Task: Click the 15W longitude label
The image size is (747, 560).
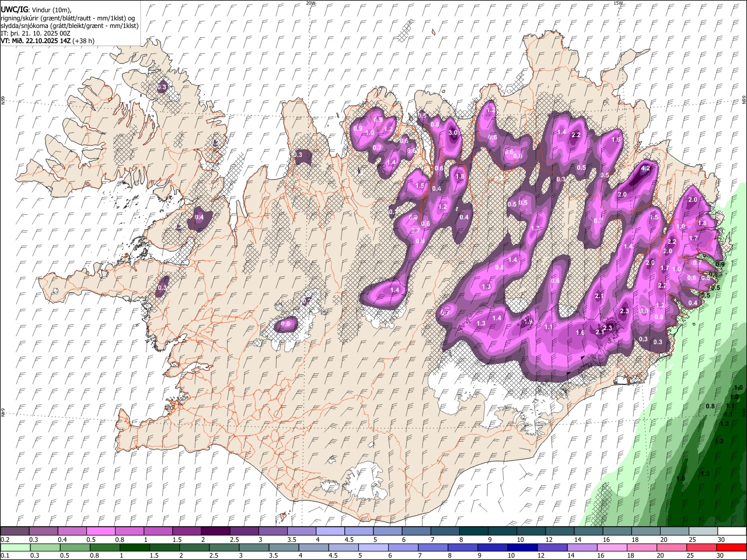Action: point(618,3)
